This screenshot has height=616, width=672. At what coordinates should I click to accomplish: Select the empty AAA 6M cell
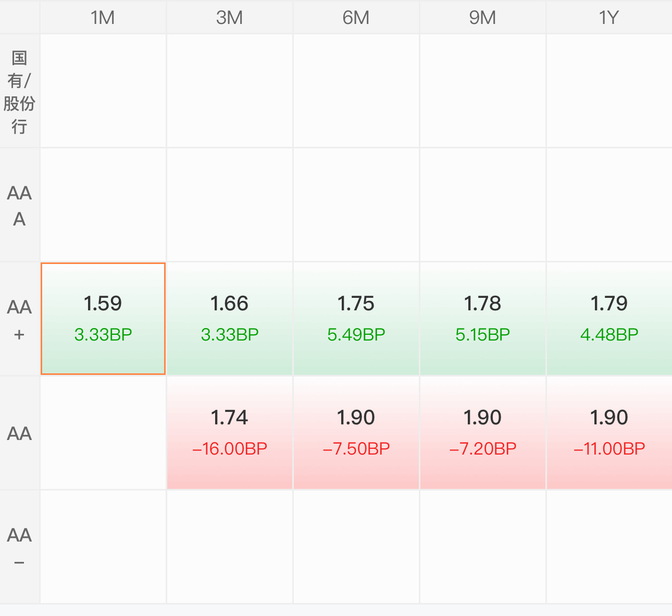coord(356,205)
